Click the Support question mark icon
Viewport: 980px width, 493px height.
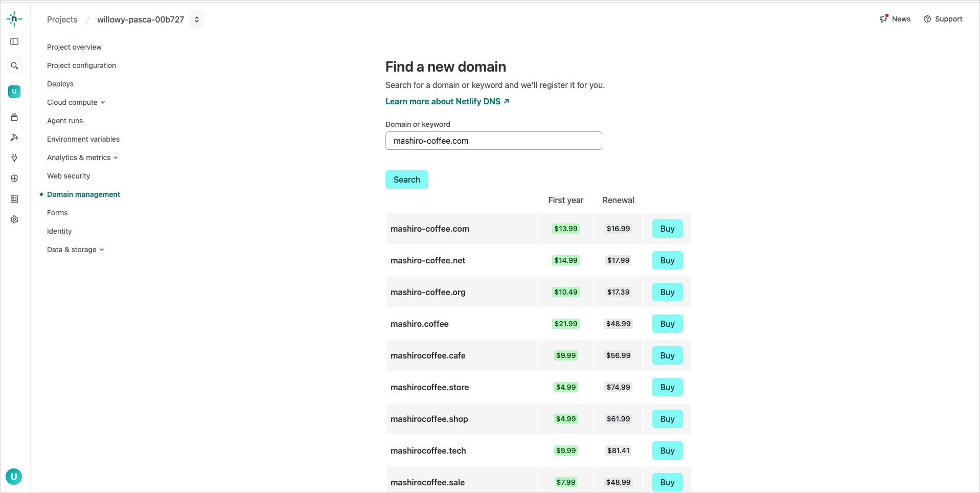927,19
